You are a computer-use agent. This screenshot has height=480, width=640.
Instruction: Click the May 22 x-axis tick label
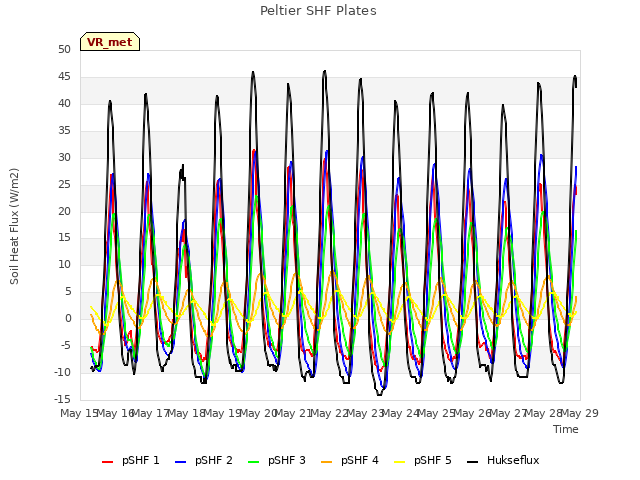click(329, 413)
